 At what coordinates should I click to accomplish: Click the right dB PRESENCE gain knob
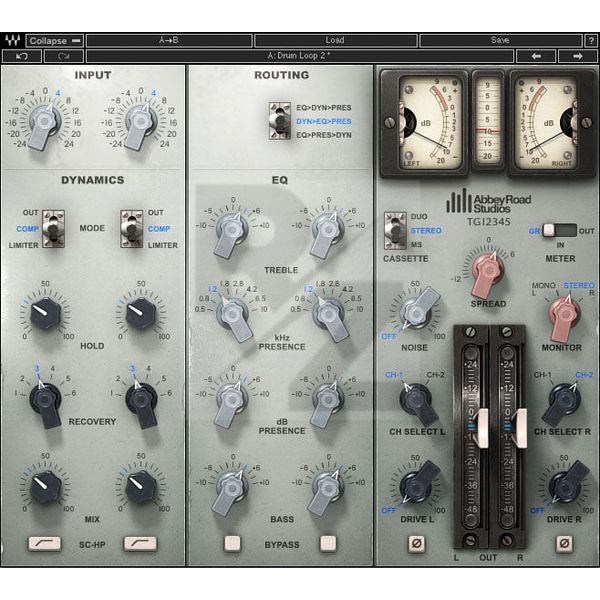(x=328, y=401)
